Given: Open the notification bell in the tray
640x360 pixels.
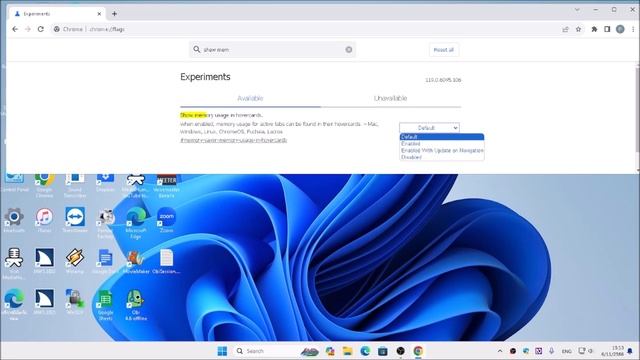Looking at the screenshot, I should 630,351.
